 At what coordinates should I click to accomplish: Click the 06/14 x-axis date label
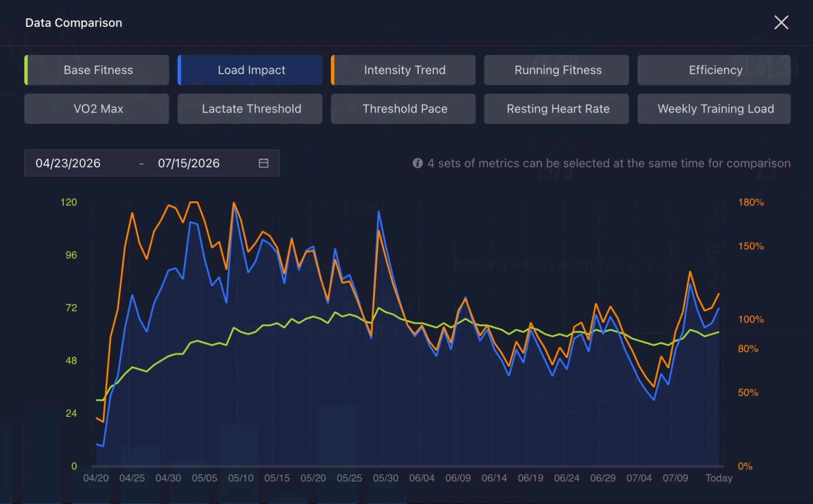coord(494,478)
